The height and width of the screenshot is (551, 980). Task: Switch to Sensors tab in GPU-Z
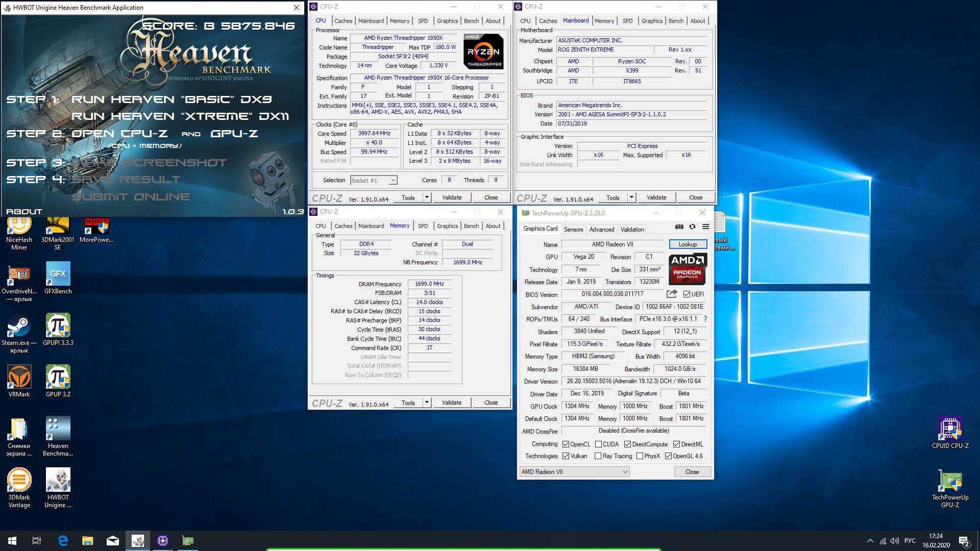pos(573,230)
